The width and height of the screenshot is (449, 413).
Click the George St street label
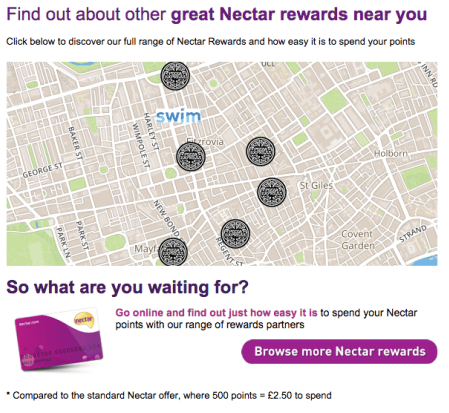point(42,170)
